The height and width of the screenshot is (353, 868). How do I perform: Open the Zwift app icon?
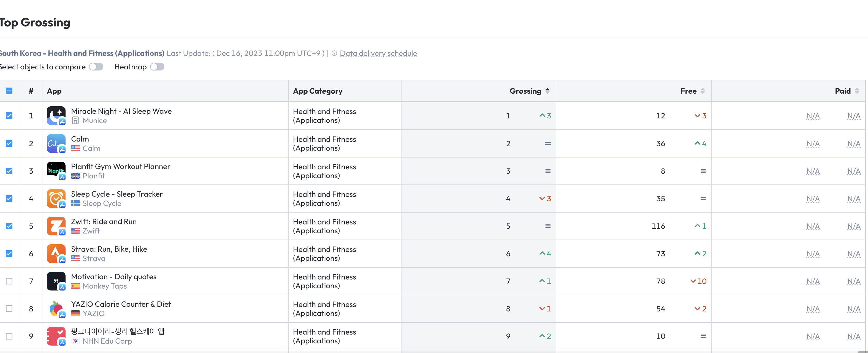coord(56,226)
